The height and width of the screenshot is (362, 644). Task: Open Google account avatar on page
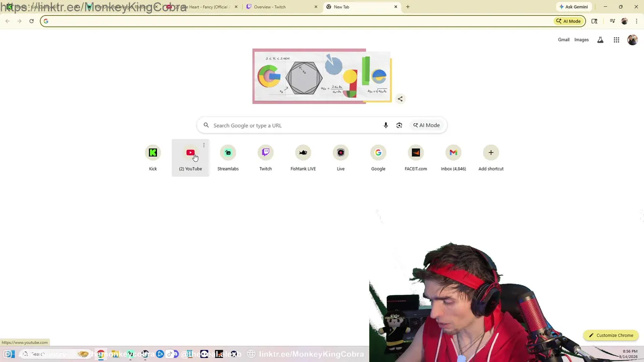click(632, 40)
